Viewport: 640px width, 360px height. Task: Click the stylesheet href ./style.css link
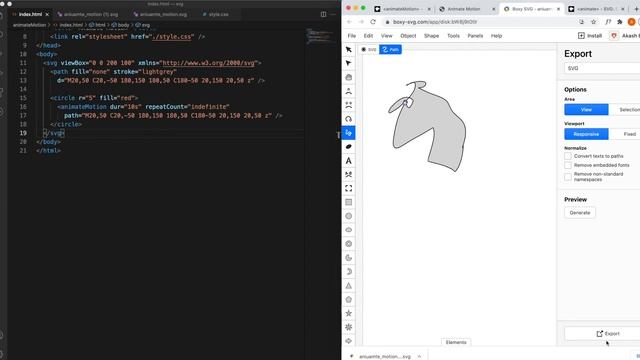tap(171, 37)
